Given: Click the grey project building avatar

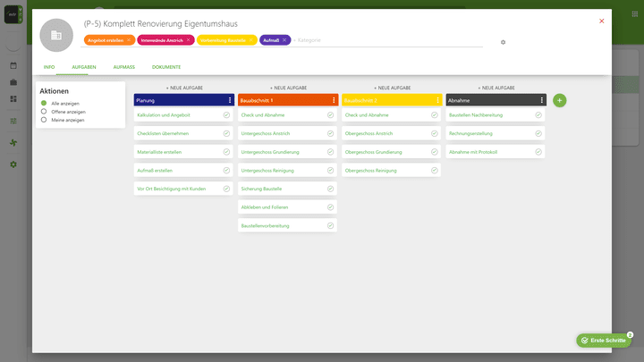Looking at the screenshot, I should pos(56,35).
